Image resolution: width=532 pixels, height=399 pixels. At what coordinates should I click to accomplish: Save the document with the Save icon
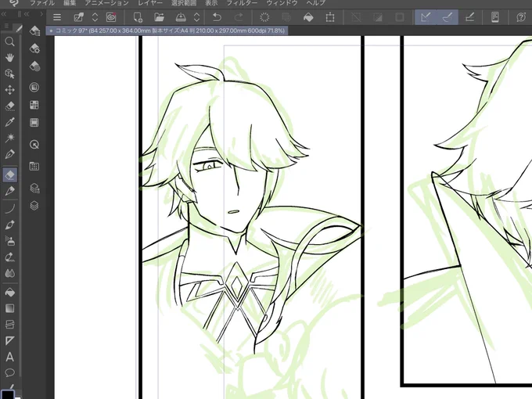tap(181, 17)
